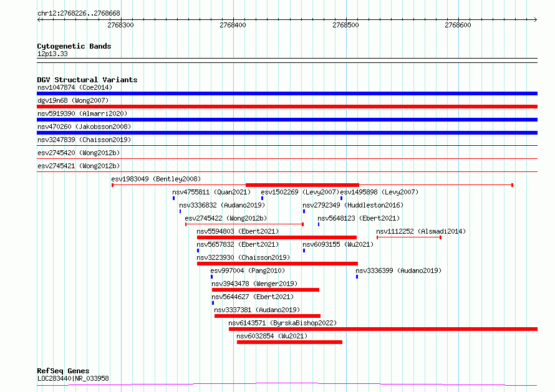Select the blue marker under nsv5657832
This screenshot has width=555, height=392.
tap(198, 251)
